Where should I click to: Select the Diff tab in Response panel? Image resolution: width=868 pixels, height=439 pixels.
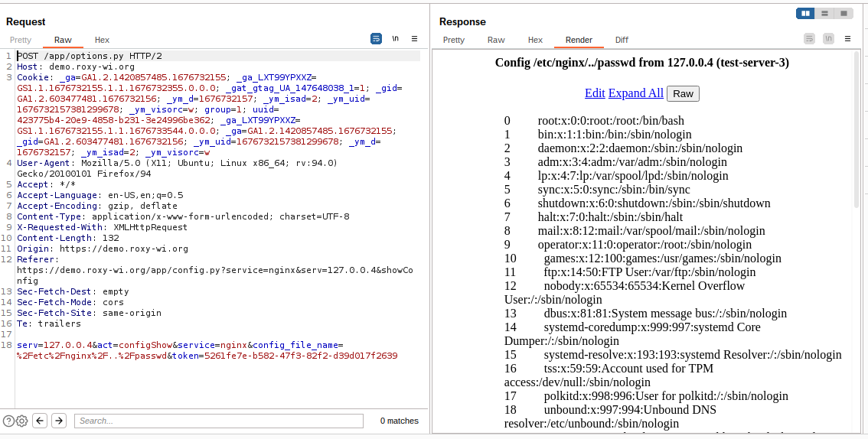click(622, 40)
